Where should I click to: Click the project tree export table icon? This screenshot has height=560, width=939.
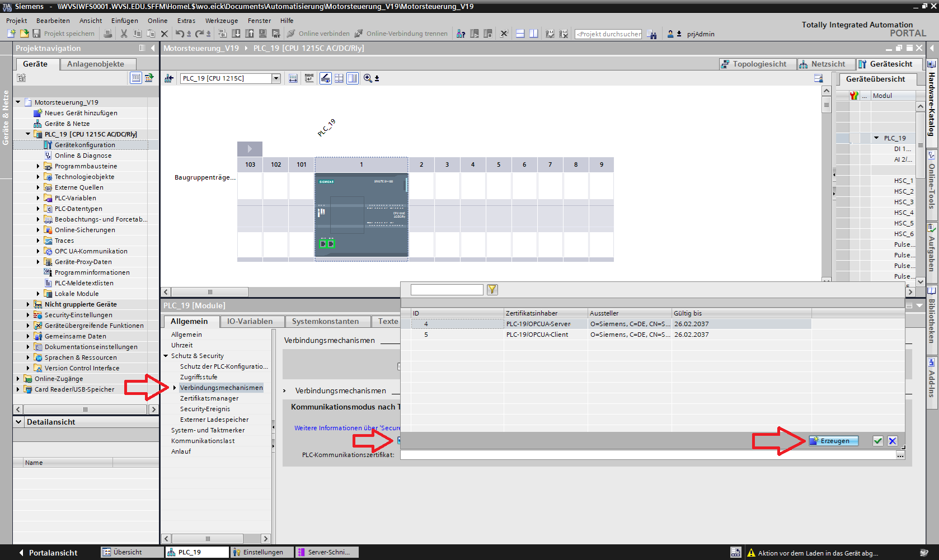149,78
